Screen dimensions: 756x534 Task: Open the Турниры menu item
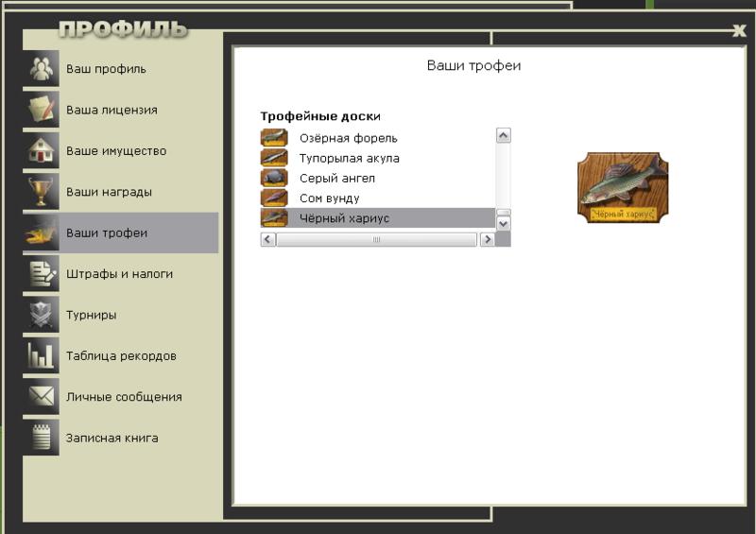(x=121, y=315)
